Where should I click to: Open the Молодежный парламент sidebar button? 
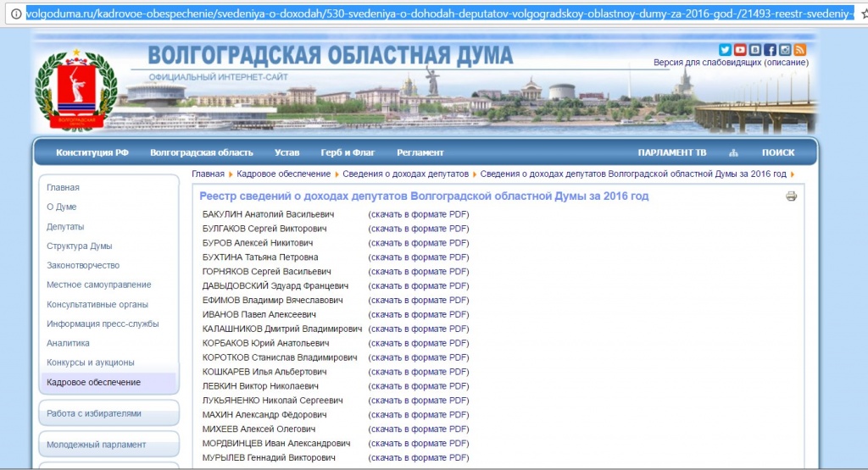point(109,444)
